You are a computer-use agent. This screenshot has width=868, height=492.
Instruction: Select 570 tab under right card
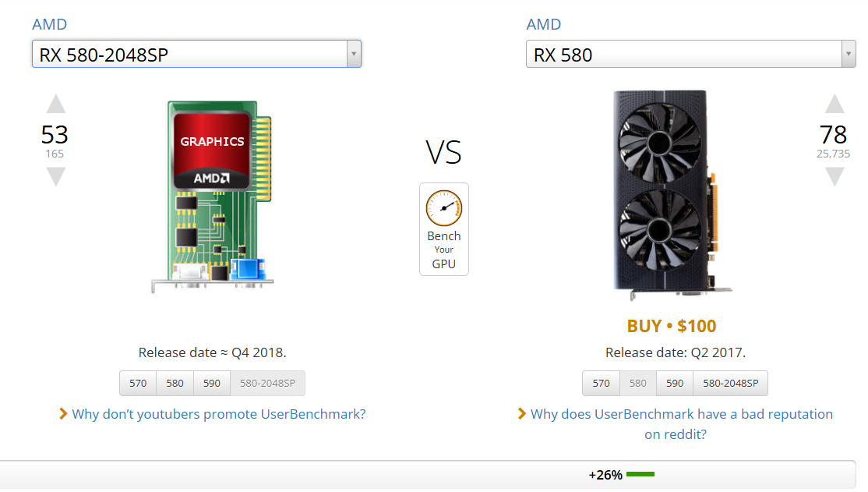coord(601,384)
